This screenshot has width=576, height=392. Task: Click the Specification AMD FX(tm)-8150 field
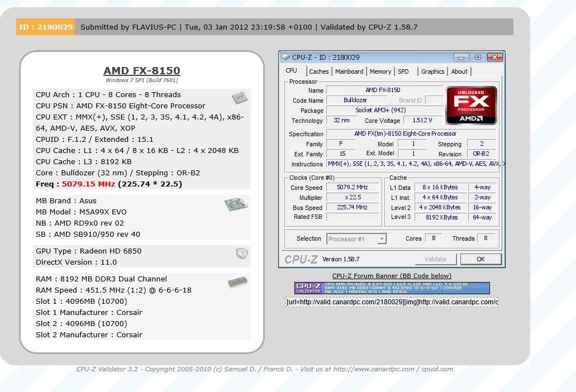click(x=411, y=133)
